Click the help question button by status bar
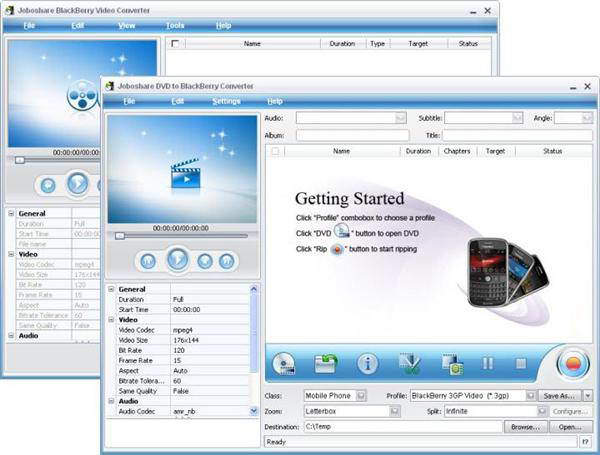The width and height of the screenshot is (600, 455). 585,442
